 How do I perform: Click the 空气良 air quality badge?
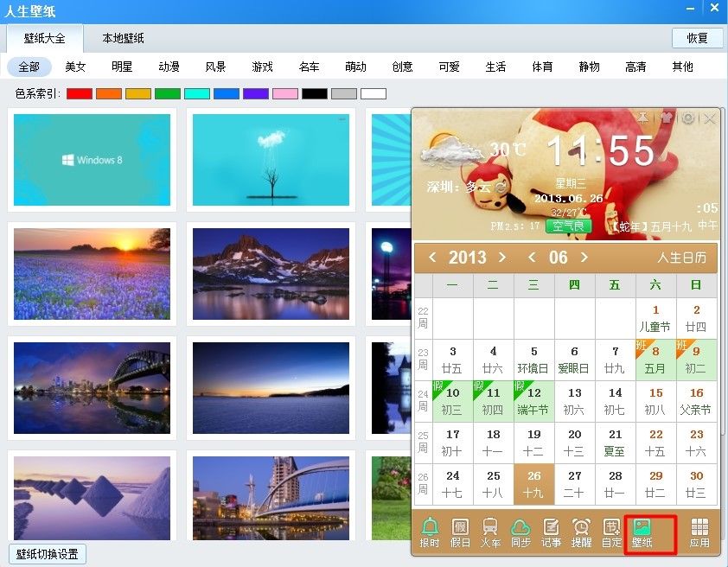569,226
